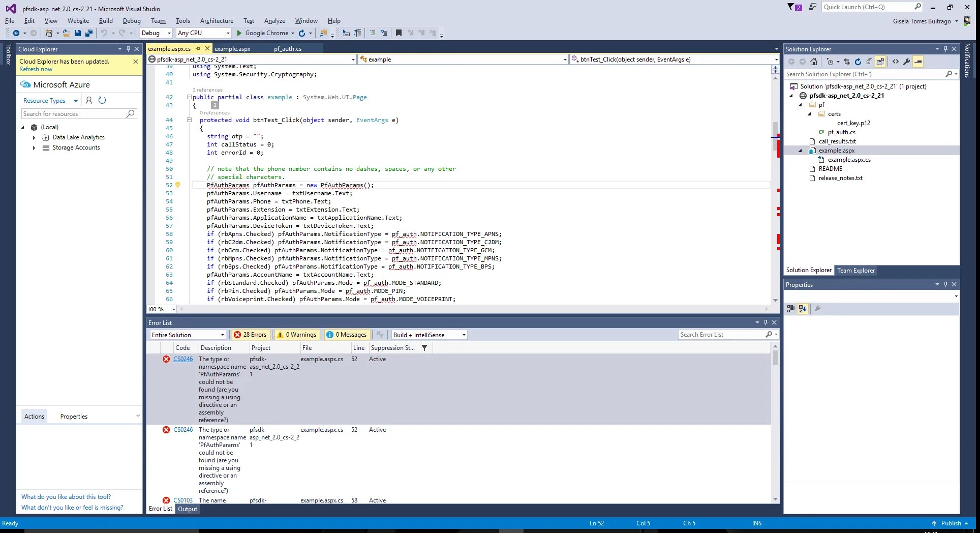This screenshot has width=980, height=533.
Task: Open the Build + IntelliSense dropdown
Action: [x=429, y=335]
